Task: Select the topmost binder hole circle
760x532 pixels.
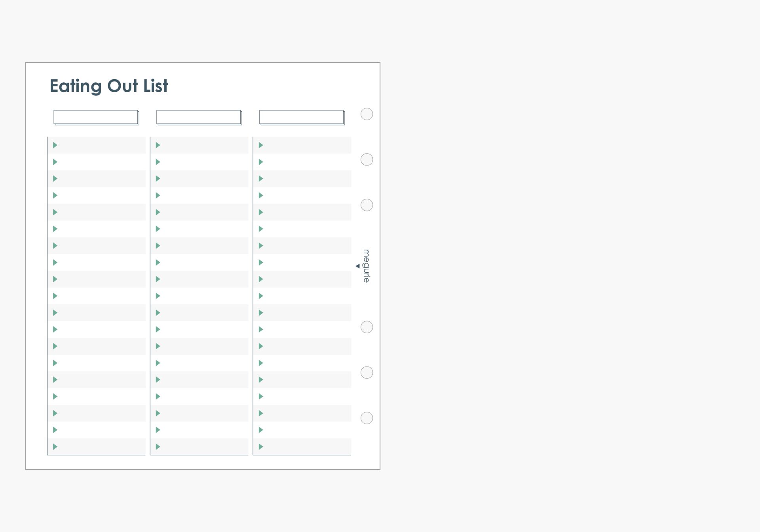Action: [x=367, y=114]
